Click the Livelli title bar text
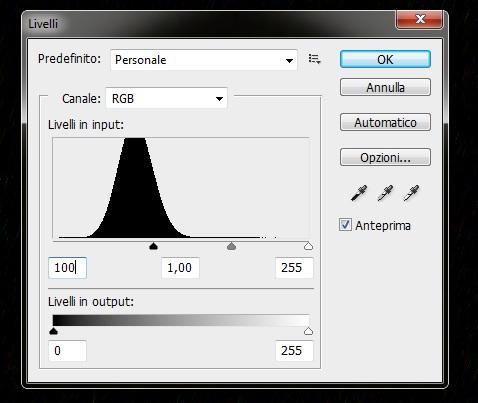478x403 pixels. pos(43,24)
